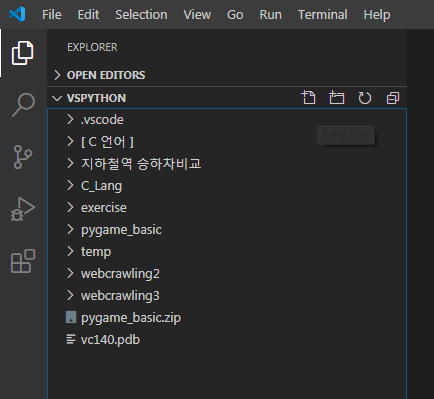Viewport: 434px width, 399px height.
Task: Open the Extensions view icon
Action: point(23,261)
